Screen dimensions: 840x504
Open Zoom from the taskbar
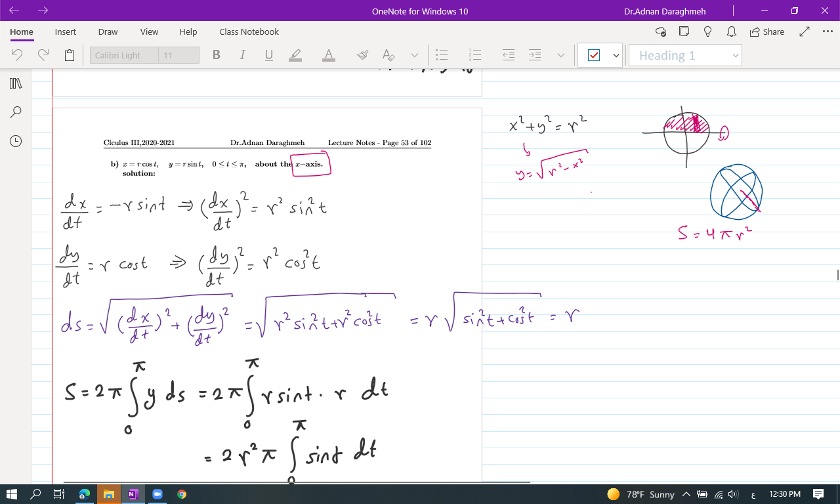(157, 494)
